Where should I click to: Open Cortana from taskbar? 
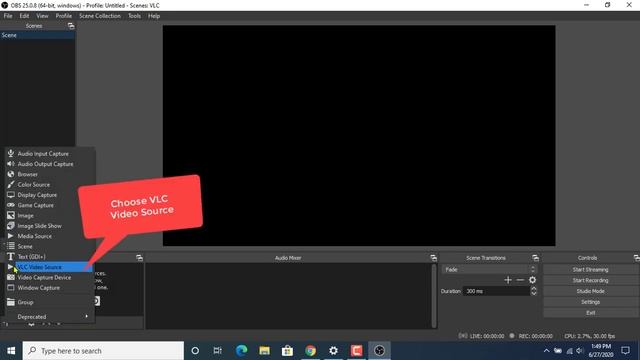pos(195,351)
